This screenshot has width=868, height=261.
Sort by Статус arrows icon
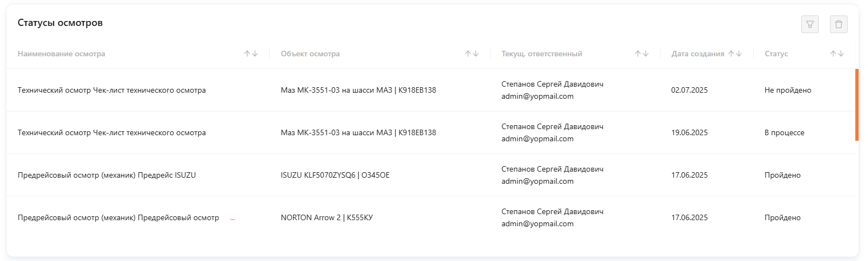837,54
